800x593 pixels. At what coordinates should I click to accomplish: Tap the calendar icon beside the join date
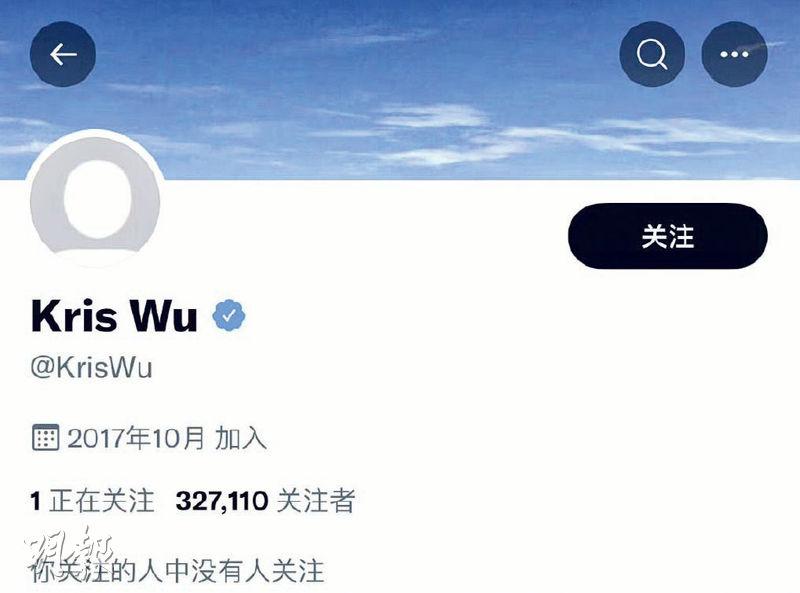click(45, 437)
